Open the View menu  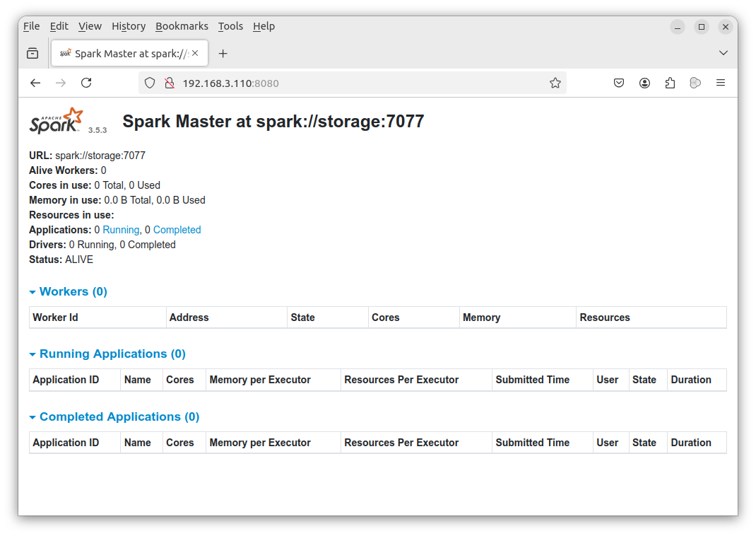[90, 26]
